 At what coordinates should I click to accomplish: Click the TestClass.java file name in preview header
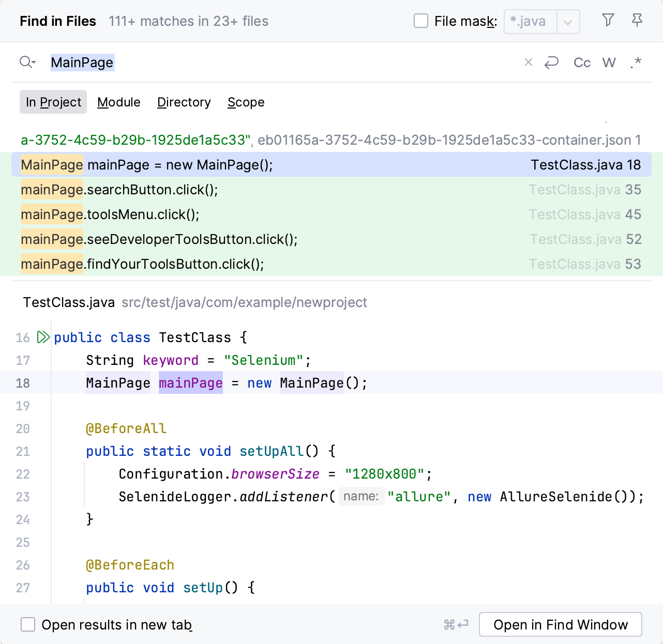(x=69, y=302)
